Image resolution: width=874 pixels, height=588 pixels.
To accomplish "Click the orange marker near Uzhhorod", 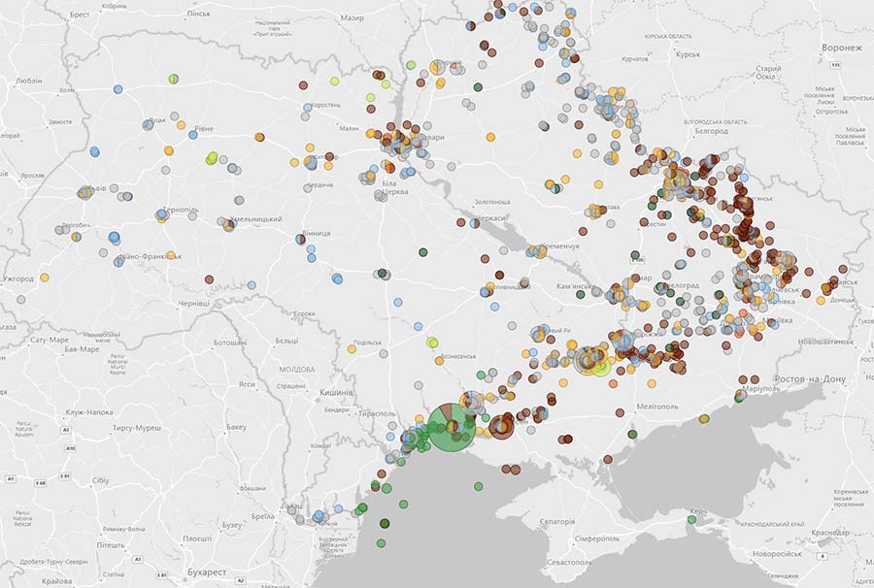I will [x=44, y=278].
